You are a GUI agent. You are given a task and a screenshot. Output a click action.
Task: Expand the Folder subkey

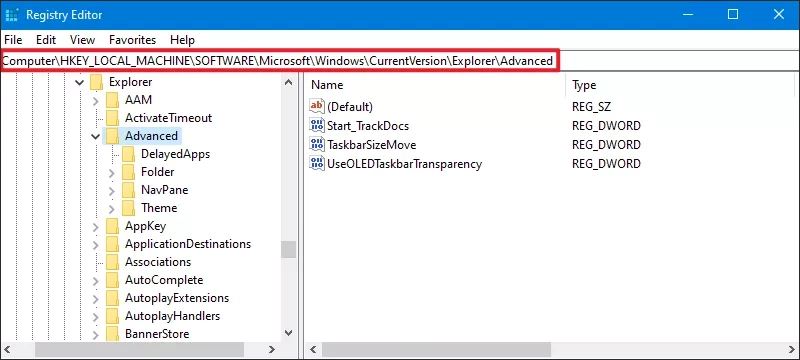[x=112, y=172]
